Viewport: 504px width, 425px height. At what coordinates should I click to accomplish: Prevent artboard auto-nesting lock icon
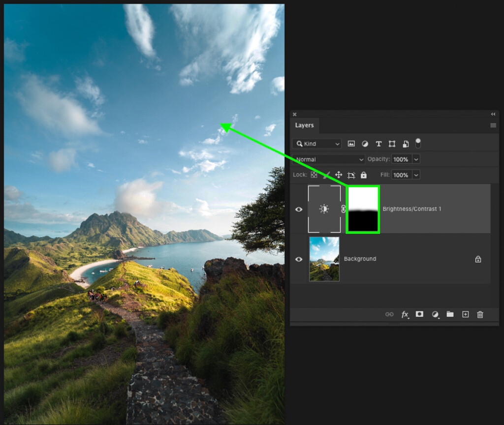[x=351, y=175]
